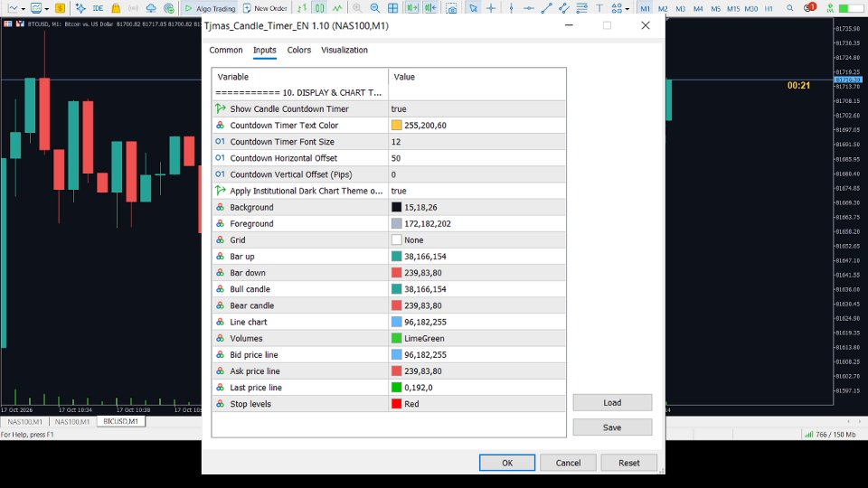
Task: Select the M5 timeframe
Action: click(716, 8)
